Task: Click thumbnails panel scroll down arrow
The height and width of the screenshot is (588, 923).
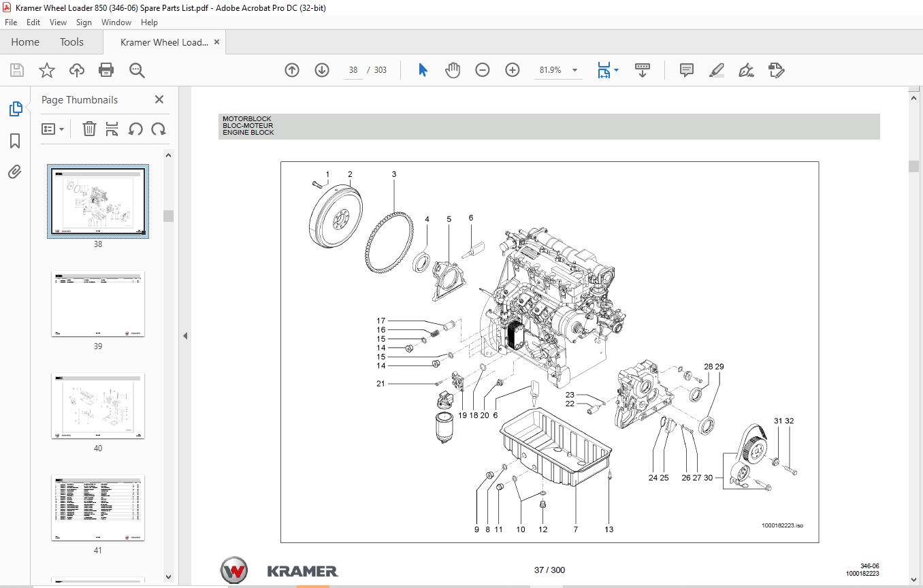Action: point(168,576)
